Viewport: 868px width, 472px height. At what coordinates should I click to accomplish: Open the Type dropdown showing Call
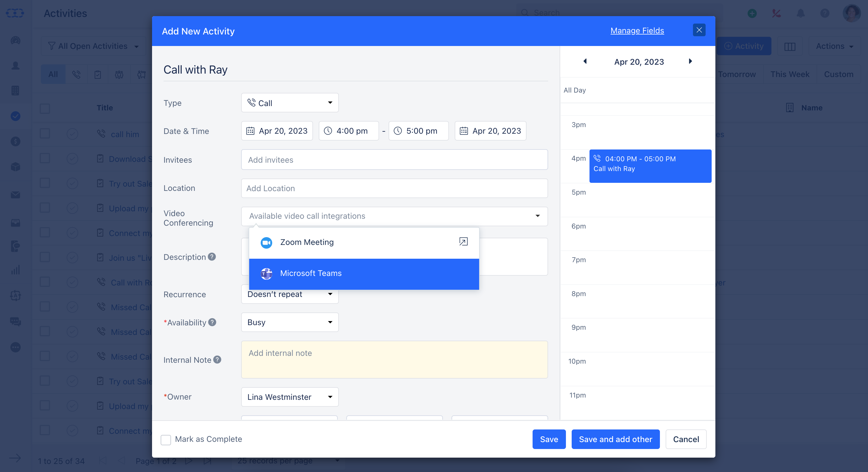click(x=290, y=103)
